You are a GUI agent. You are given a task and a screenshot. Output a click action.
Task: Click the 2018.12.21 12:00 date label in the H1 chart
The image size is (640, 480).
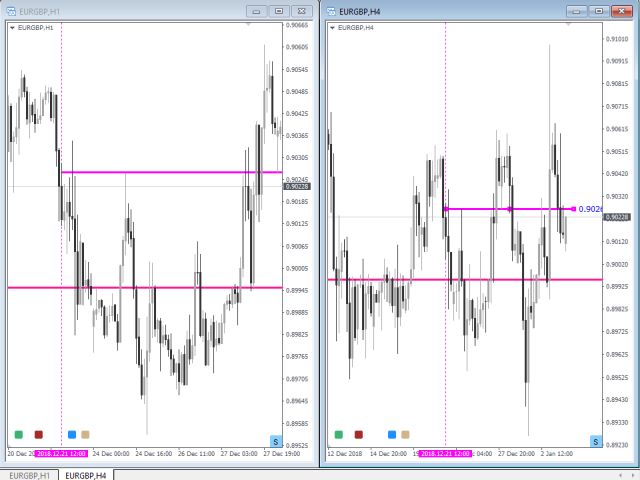(61, 453)
